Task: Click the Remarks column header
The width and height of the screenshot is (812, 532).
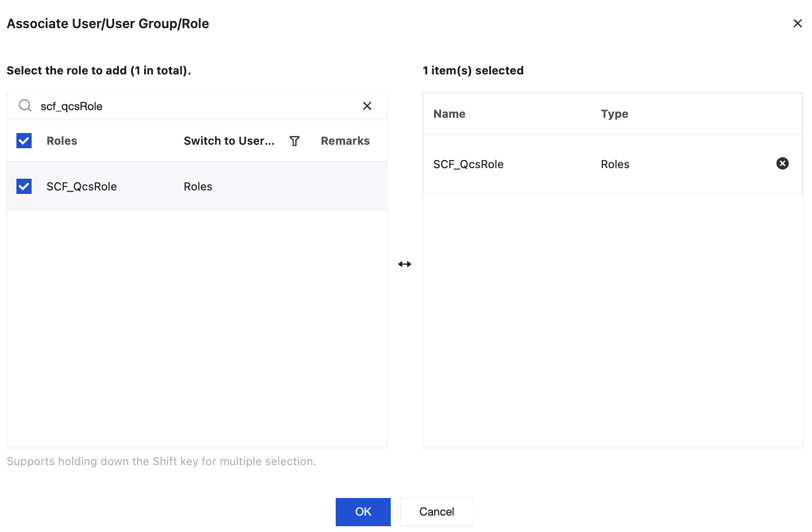Action: (x=345, y=141)
